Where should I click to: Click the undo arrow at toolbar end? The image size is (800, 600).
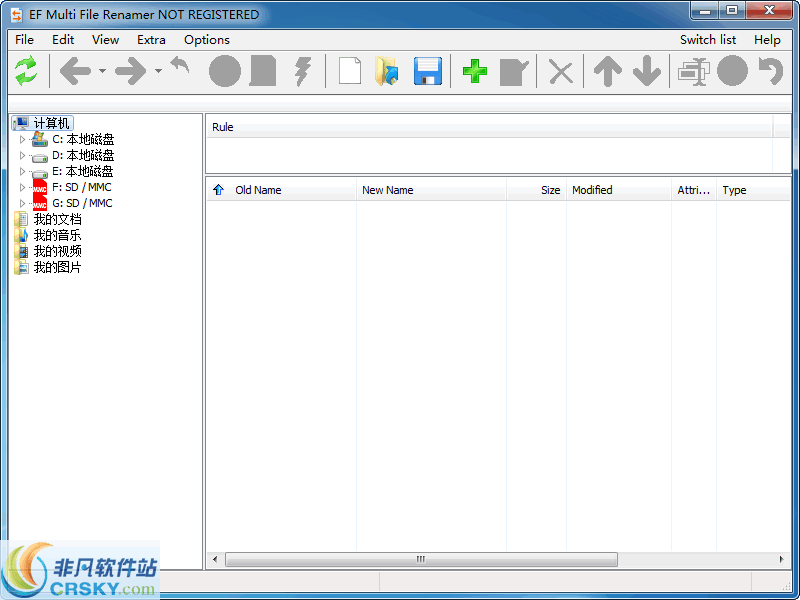[770, 71]
